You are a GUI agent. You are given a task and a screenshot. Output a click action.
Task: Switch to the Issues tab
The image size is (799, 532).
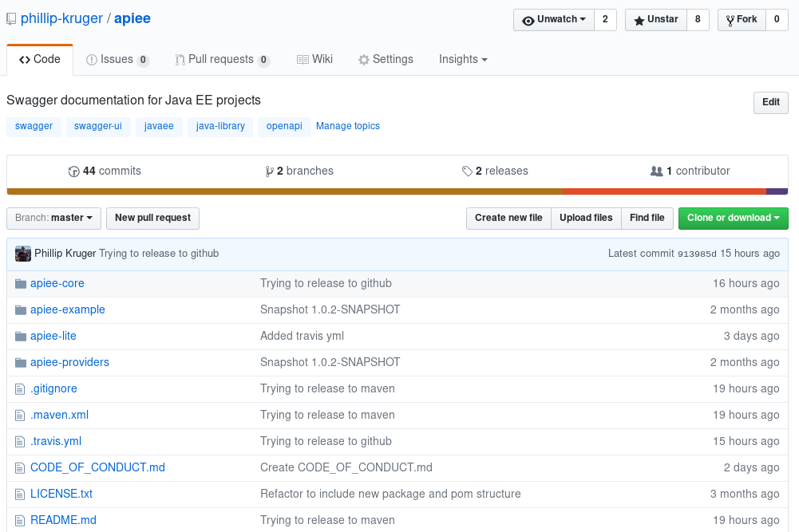(117, 60)
